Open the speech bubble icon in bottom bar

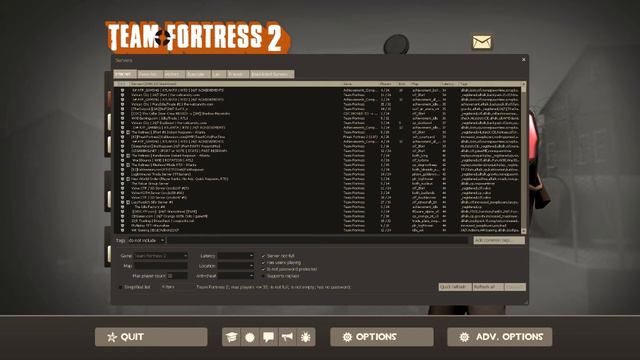[269, 337]
